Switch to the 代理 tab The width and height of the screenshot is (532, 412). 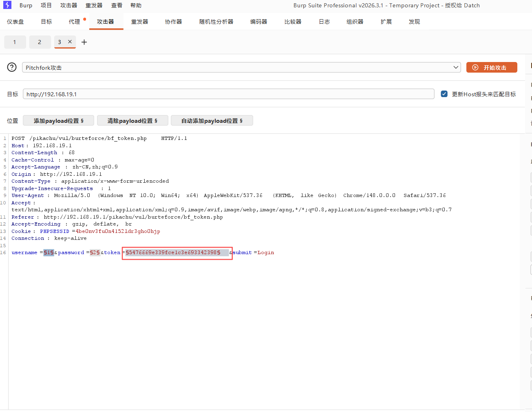coord(75,22)
